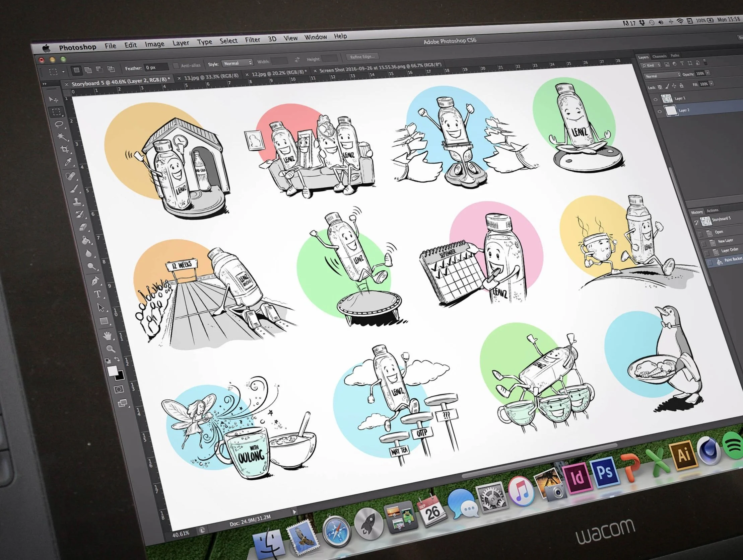Image resolution: width=743 pixels, height=560 pixels.
Task: Switch to the Channels tab
Action: click(659, 57)
